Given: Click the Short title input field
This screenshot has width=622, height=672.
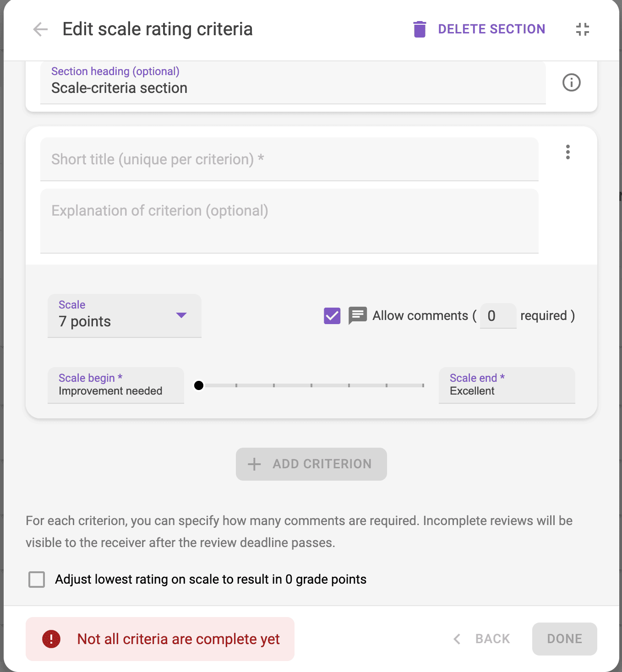Looking at the screenshot, I should [x=289, y=159].
